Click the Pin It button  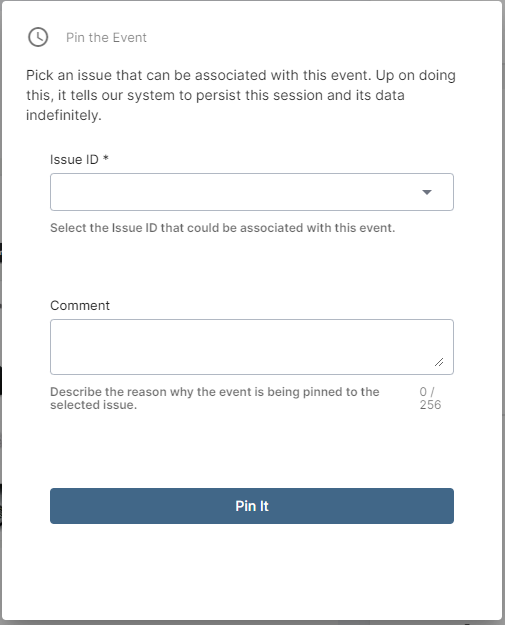pos(252,506)
